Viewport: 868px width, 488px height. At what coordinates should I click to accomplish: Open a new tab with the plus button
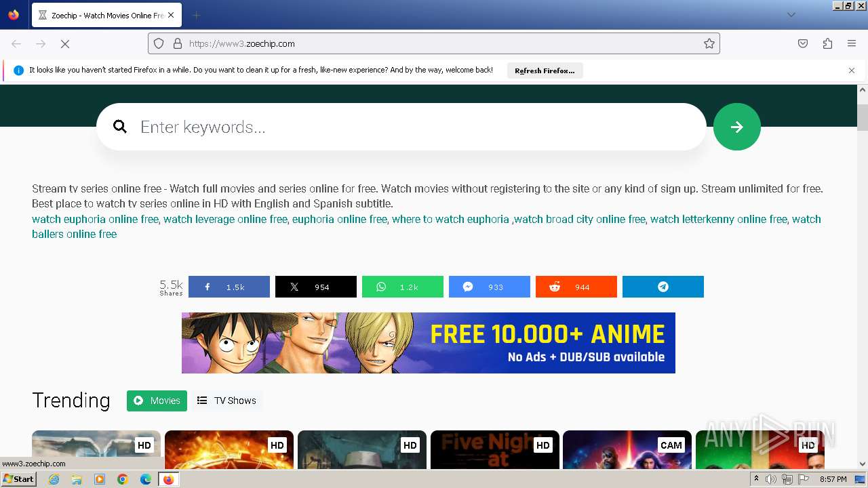(x=196, y=15)
